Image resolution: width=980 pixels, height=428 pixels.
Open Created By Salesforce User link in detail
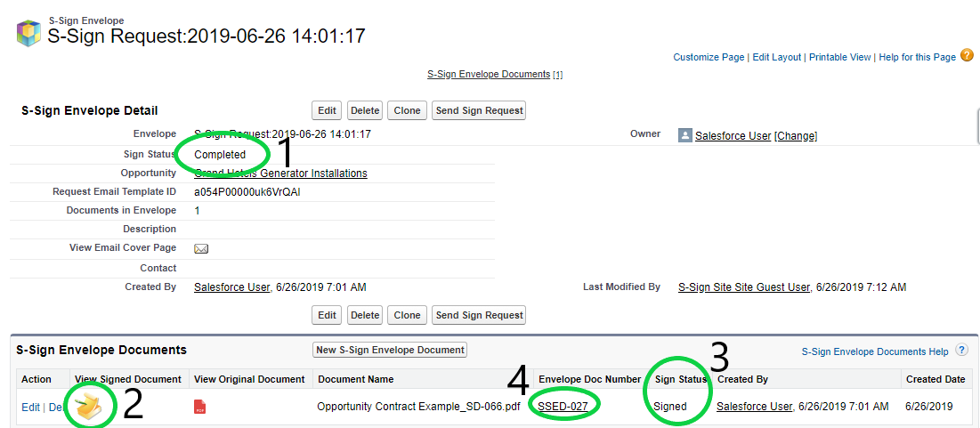(x=232, y=287)
